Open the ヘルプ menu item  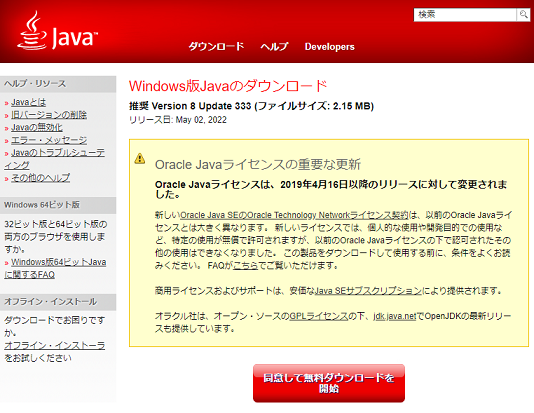pyautogui.click(x=274, y=46)
